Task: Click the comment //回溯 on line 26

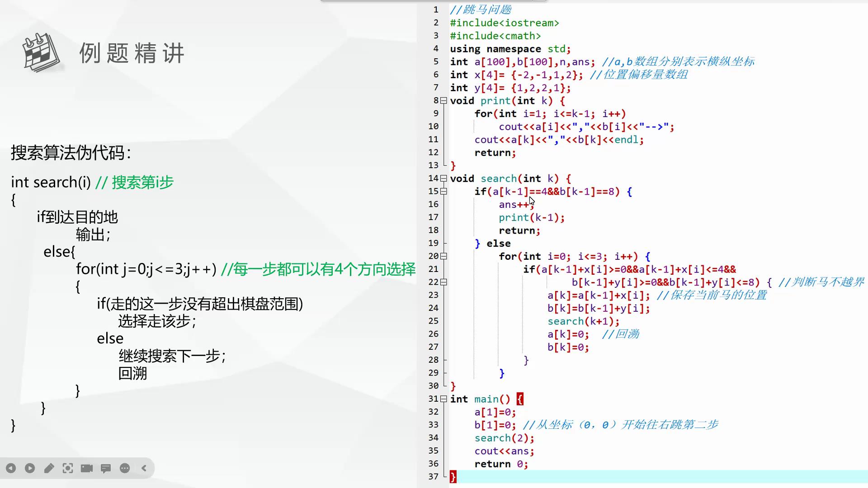Action: 620,334
